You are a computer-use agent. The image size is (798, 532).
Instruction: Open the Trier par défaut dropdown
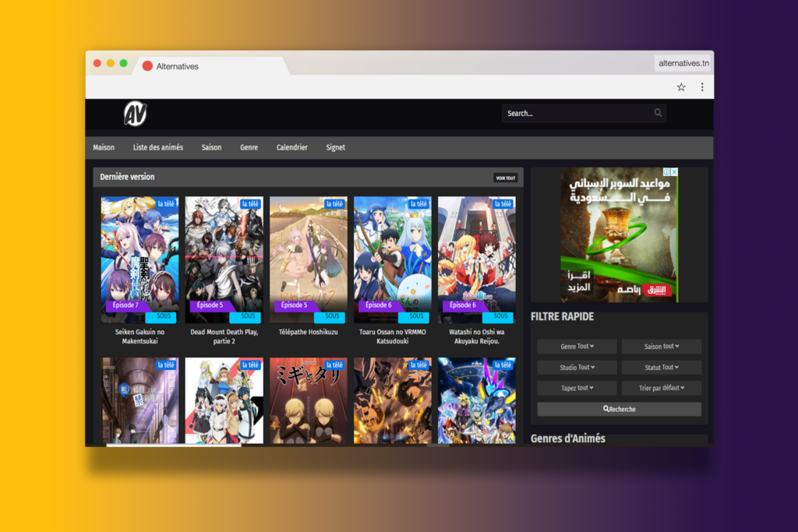662,388
